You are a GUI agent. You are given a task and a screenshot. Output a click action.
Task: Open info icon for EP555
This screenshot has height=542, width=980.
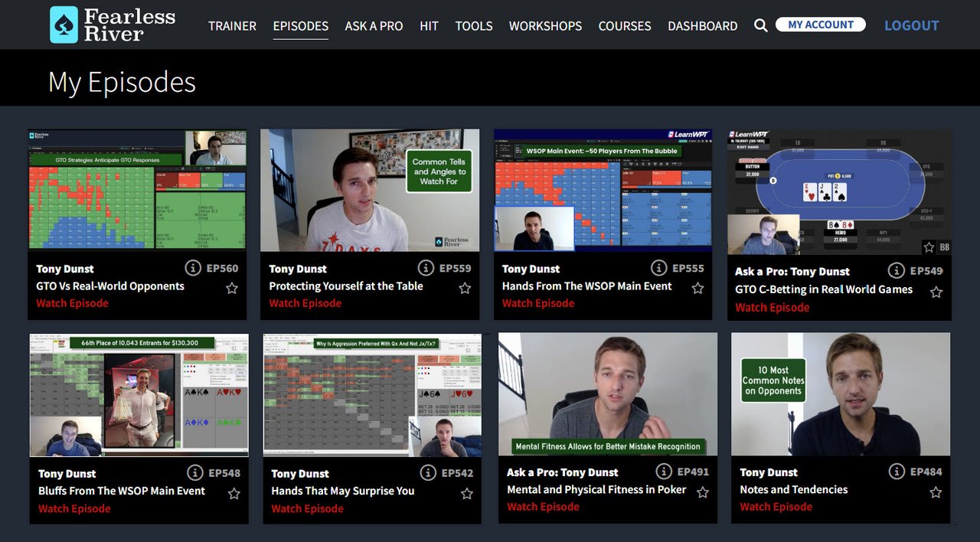coord(658,268)
